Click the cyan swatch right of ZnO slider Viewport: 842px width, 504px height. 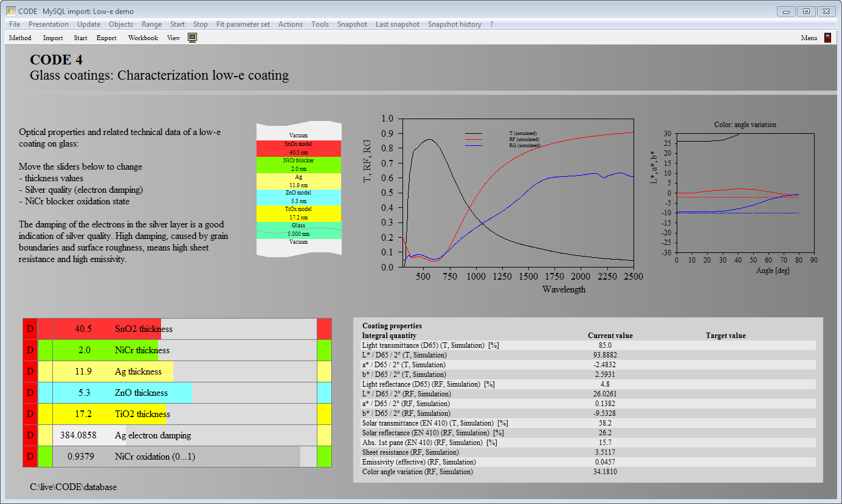[x=324, y=393]
